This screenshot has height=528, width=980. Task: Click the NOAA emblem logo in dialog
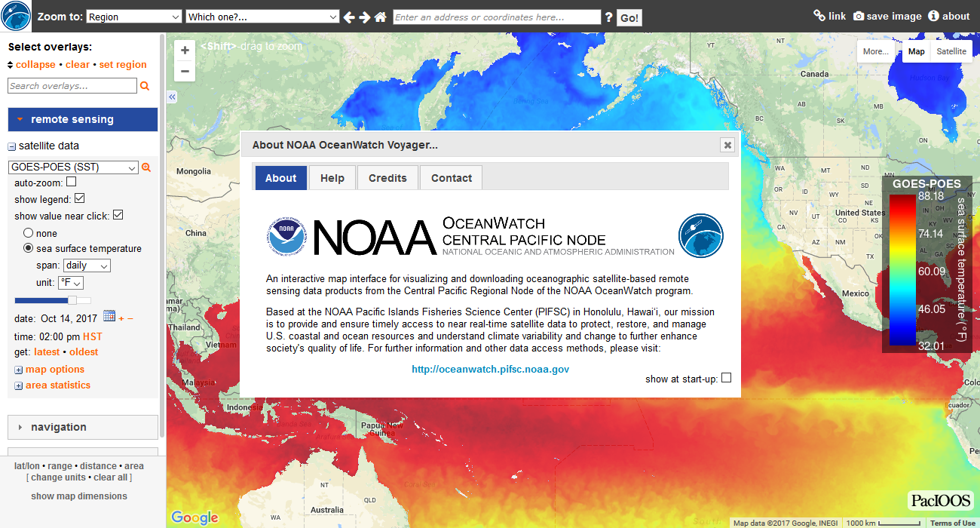[x=286, y=236]
